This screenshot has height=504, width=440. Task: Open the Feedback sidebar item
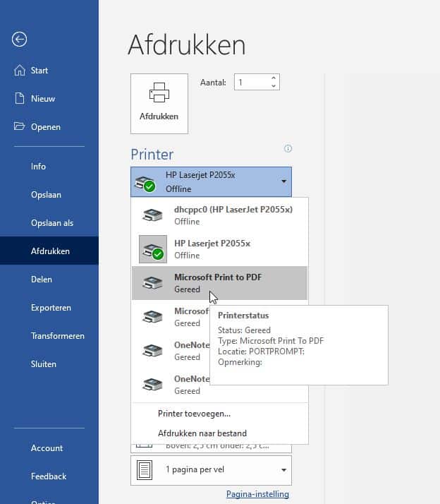click(x=49, y=476)
